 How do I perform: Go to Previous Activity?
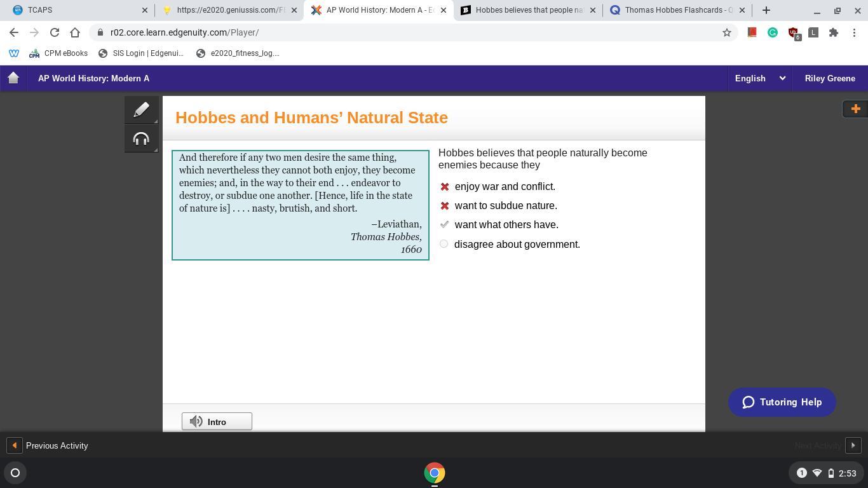click(x=48, y=445)
